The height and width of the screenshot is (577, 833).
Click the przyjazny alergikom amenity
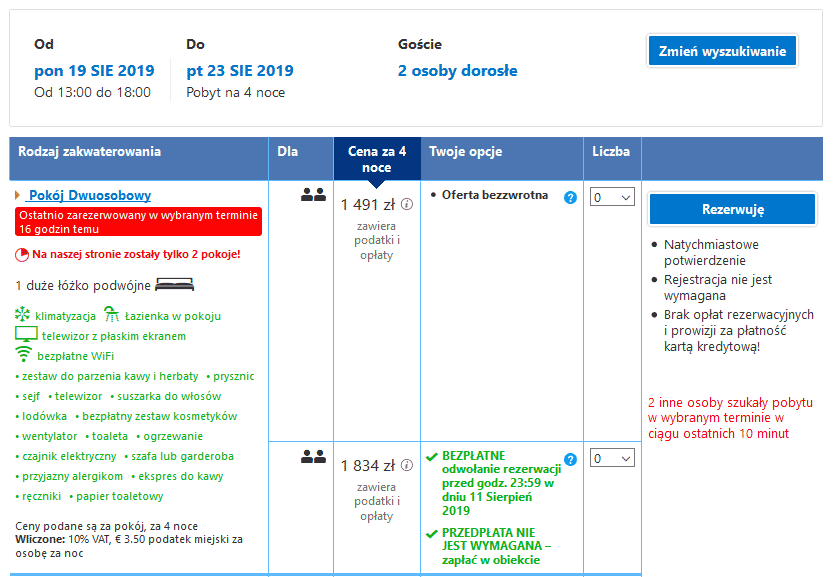72,477
